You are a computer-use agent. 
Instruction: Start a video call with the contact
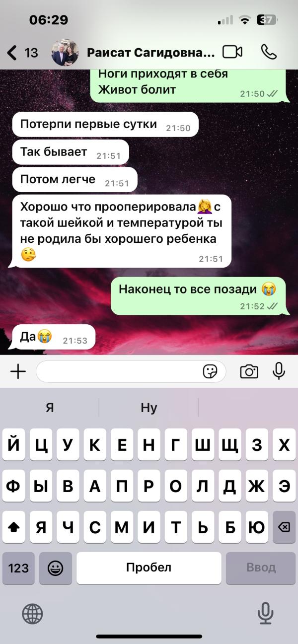click(x=232, y=52)
